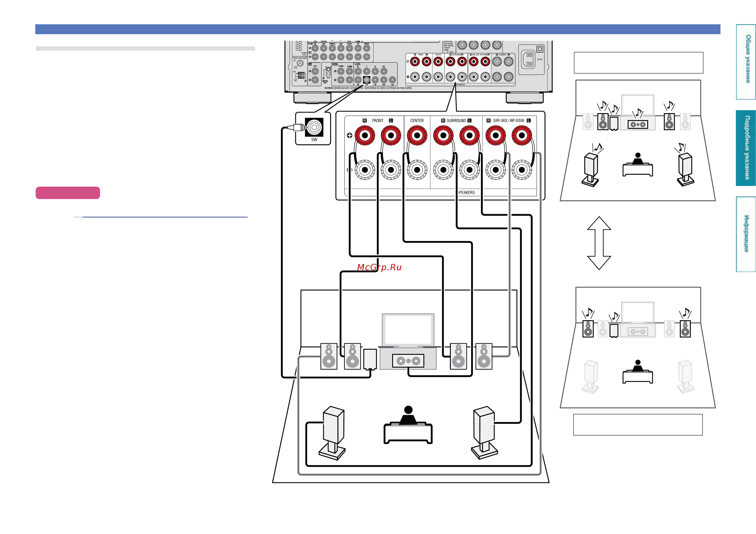This screenshot has width=756, height=534.
Task: Click the greyed left surround speaker in the lower diagram
Action: [590, 377]
